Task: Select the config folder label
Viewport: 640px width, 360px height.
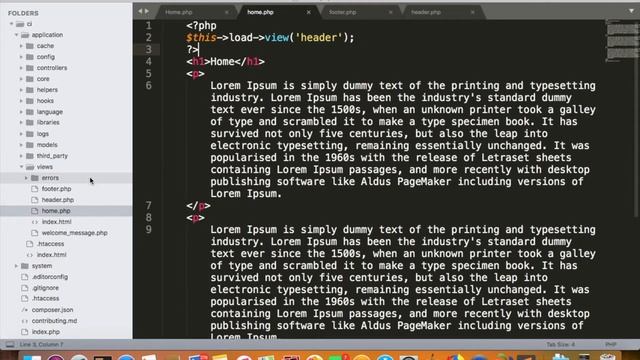Action: (46, 57)
